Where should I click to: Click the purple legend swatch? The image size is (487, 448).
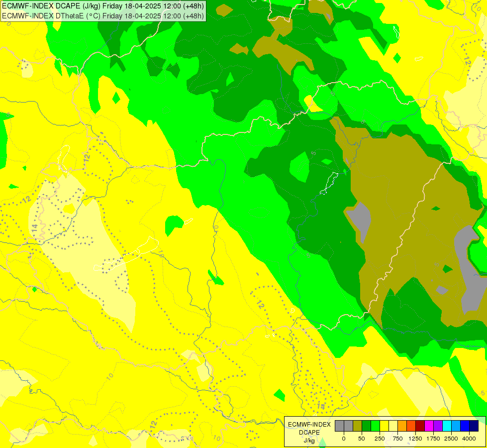439,426
